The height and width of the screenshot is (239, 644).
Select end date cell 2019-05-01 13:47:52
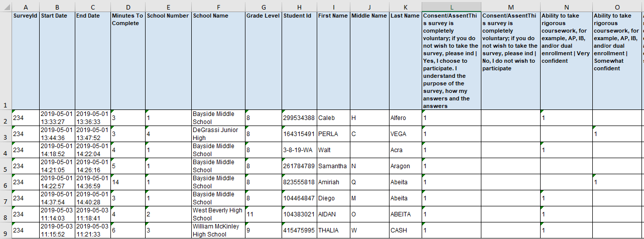(93, 134)
